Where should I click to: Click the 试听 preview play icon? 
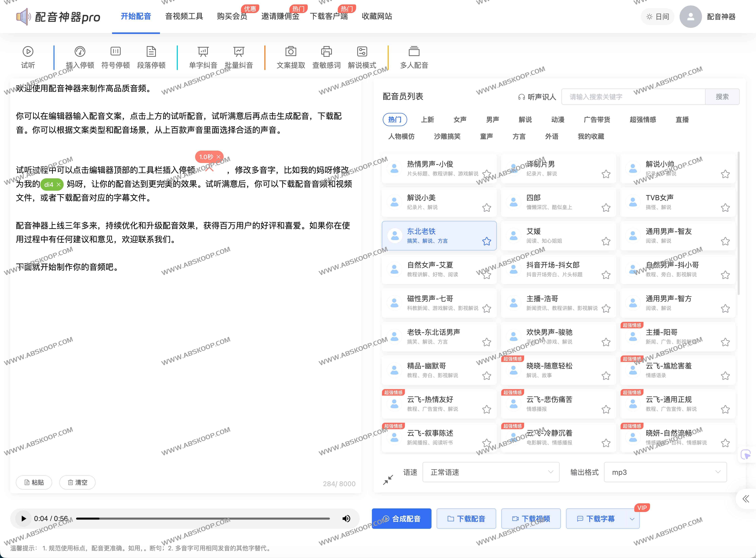[x=28, y=52]
